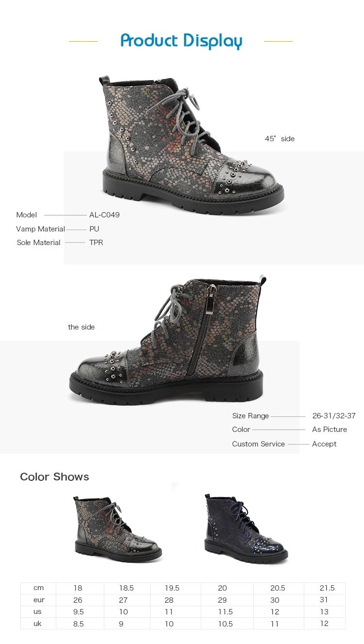
Task: Click the TPR sole material value
Action: 96,243
